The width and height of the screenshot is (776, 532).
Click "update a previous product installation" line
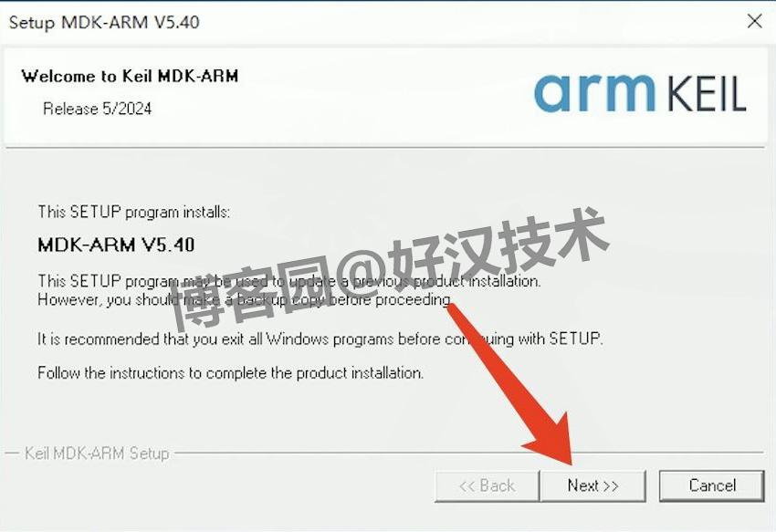pyautogui.click(x=289, y=281)
